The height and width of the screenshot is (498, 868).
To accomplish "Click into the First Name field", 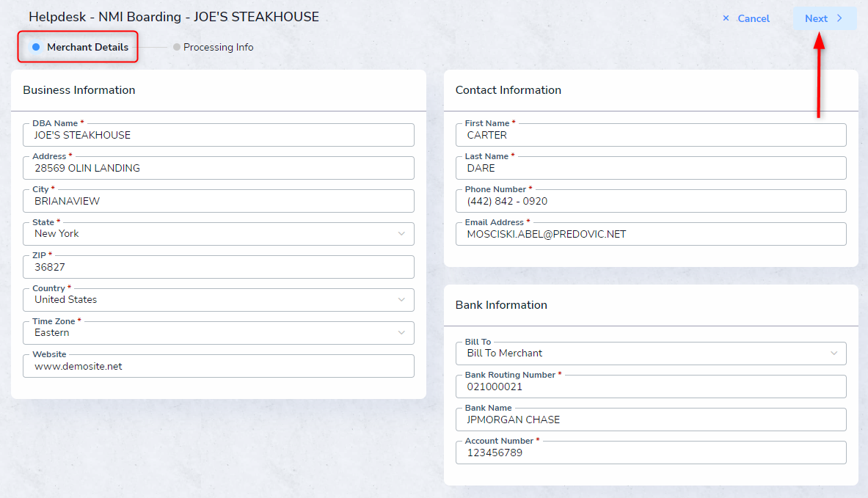I will pos(651,135).
